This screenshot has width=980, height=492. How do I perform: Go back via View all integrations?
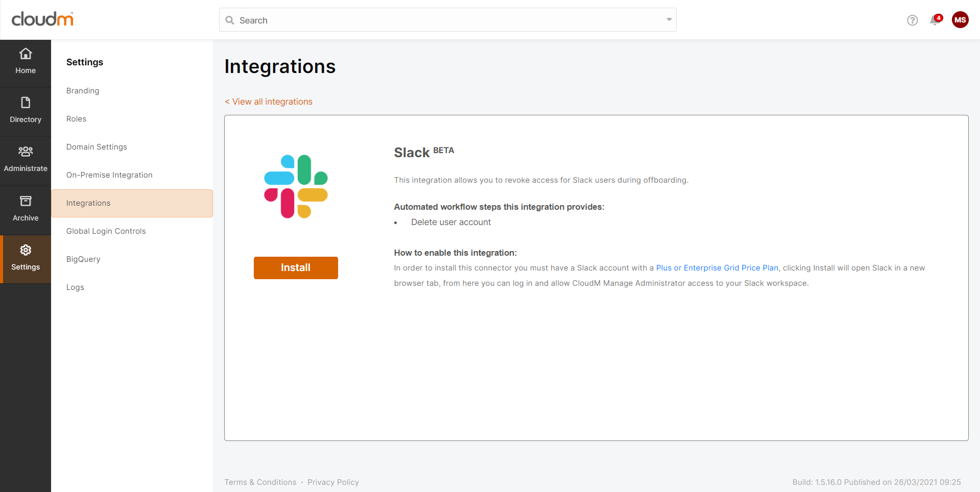click(x=269, y=102)
